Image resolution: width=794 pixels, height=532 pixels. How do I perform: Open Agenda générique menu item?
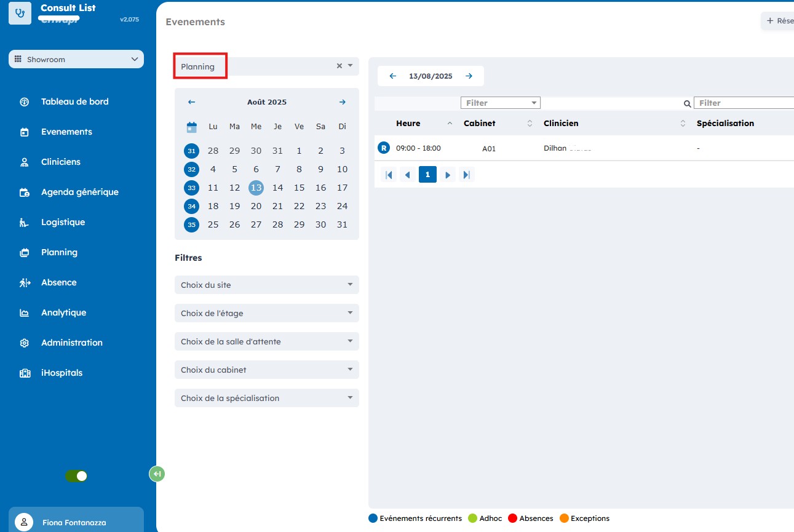[79, 192]
